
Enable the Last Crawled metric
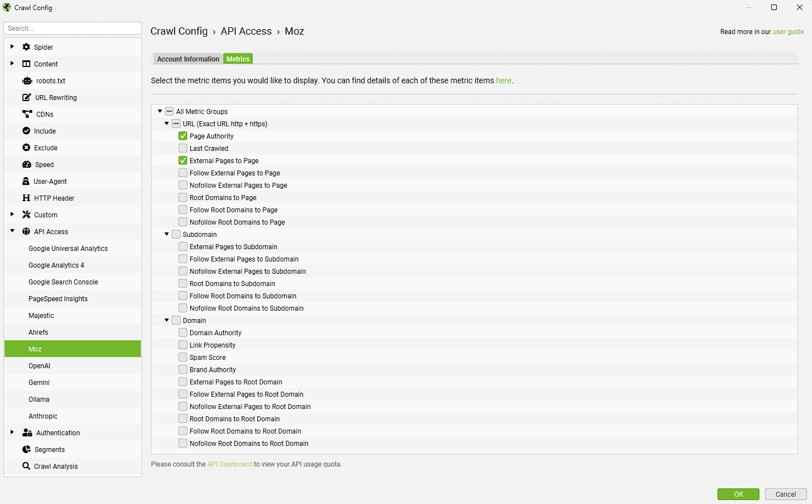click(182, 148)
